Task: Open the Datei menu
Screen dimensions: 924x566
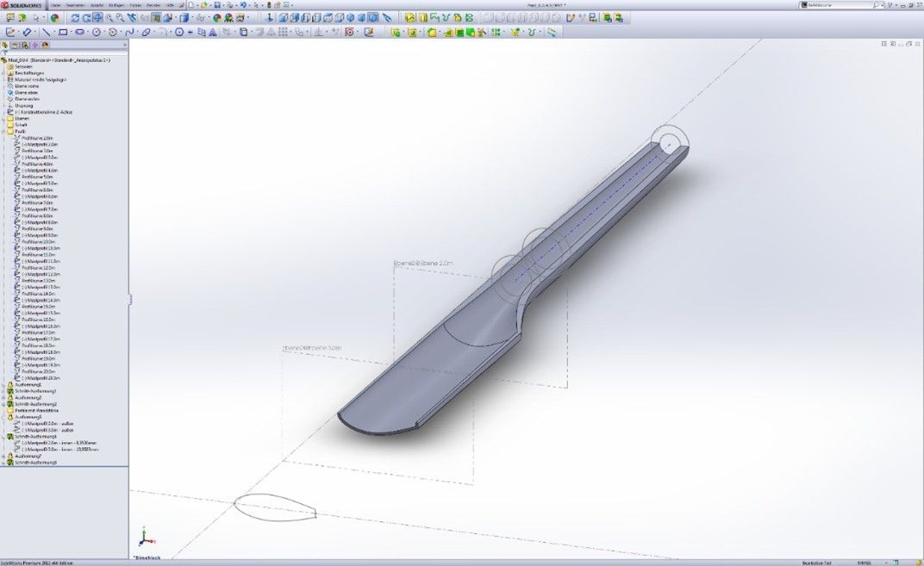Action: (x=55, y=4)
